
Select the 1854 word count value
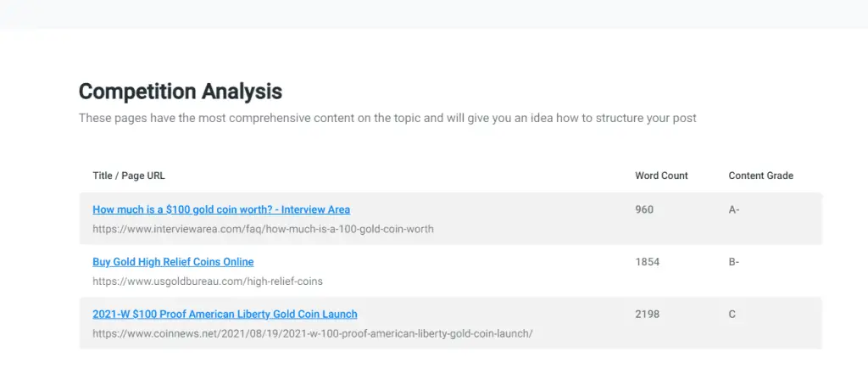(647, 262)
